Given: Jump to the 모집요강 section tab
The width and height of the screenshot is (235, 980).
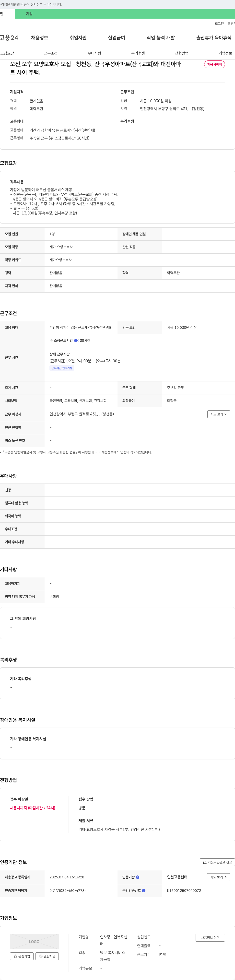Looking at the screenshot, I should 7,53.
